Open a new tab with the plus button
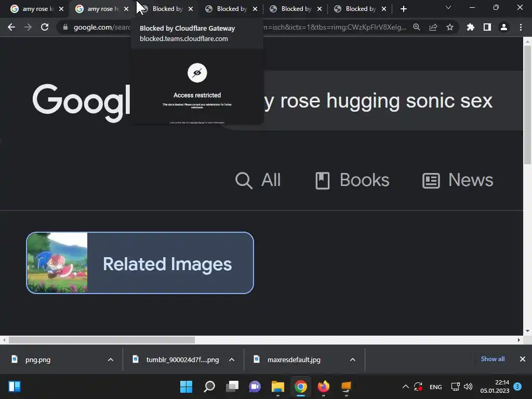Screen dimensions: 532x399 point(403,9)
